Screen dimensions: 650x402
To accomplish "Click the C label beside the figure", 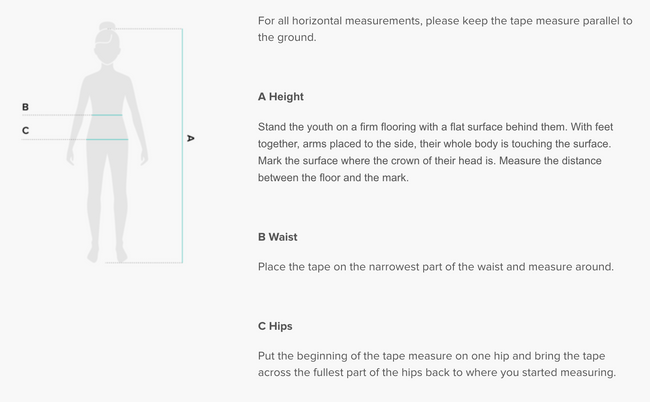I will [25, 131].
